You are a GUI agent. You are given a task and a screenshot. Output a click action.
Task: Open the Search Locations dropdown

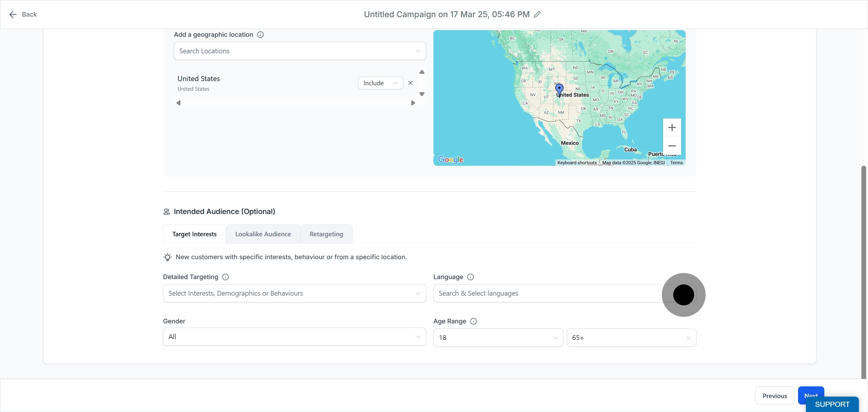[x=300, y=51]
